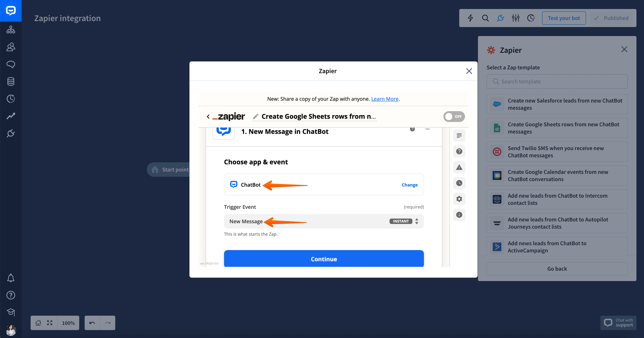
Task: Select Create new Salesforce leads template
Action: coord(557,104)
